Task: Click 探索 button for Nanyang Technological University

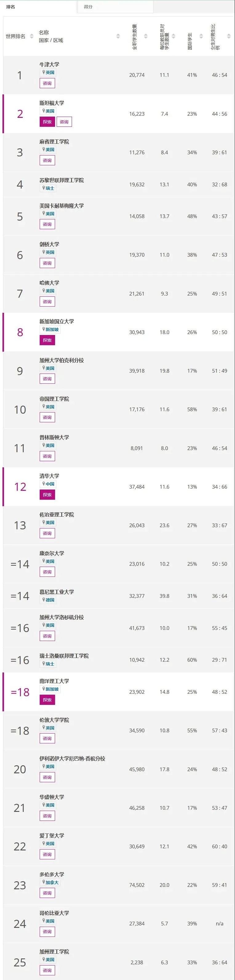Action: 47,700
